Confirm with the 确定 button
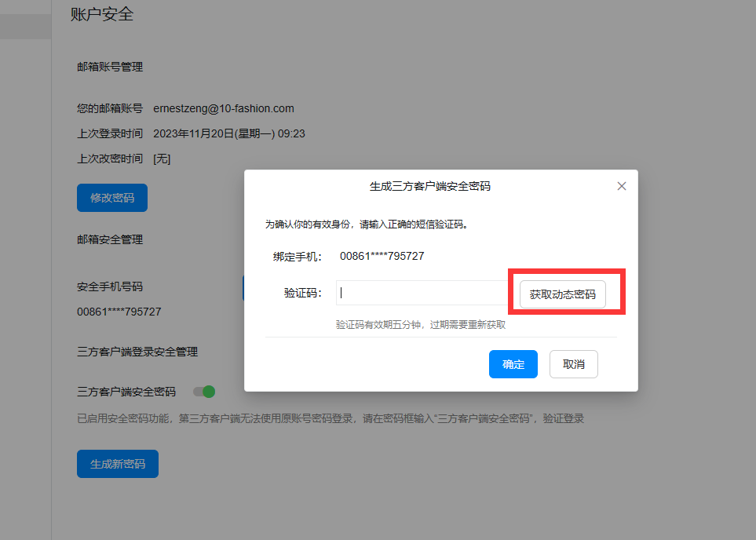The height and width of the screenshot is (540, 756). (x=513, y=364)
